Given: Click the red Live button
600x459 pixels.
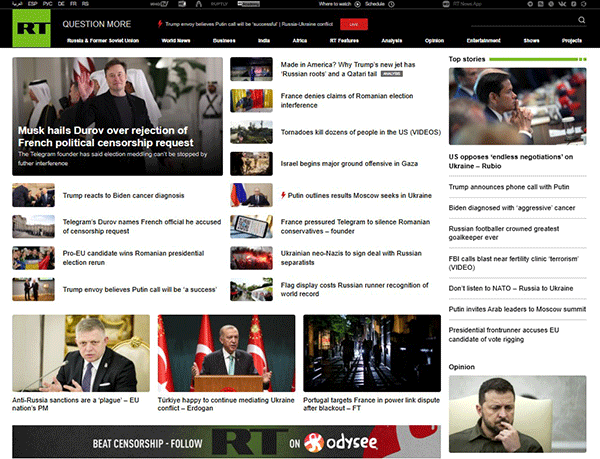Looking at the screenshot, I should [x=354, y=24].
